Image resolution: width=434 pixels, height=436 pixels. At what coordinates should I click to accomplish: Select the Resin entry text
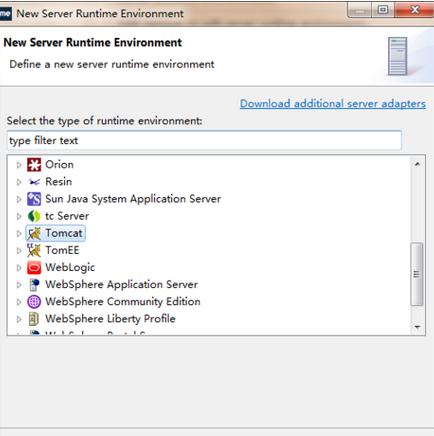point(59,182)
